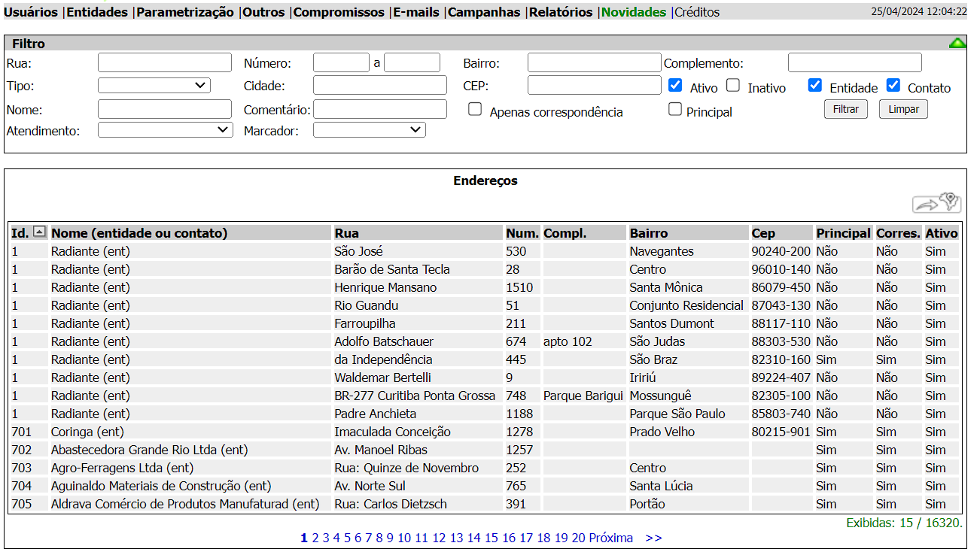The height and width of the screenshot is (558, 980).
Task: Click the Bairro input field
Action: [x=593, y=62]
